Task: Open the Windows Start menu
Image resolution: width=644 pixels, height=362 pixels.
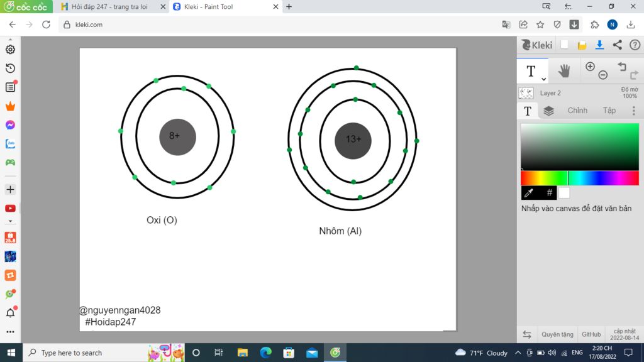Action: tap(11, 353)
